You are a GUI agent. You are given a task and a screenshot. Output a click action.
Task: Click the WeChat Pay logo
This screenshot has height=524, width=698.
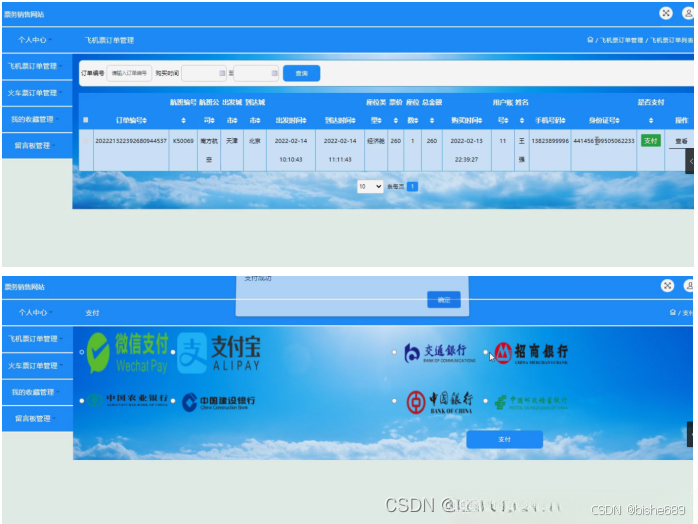(128, 353)
